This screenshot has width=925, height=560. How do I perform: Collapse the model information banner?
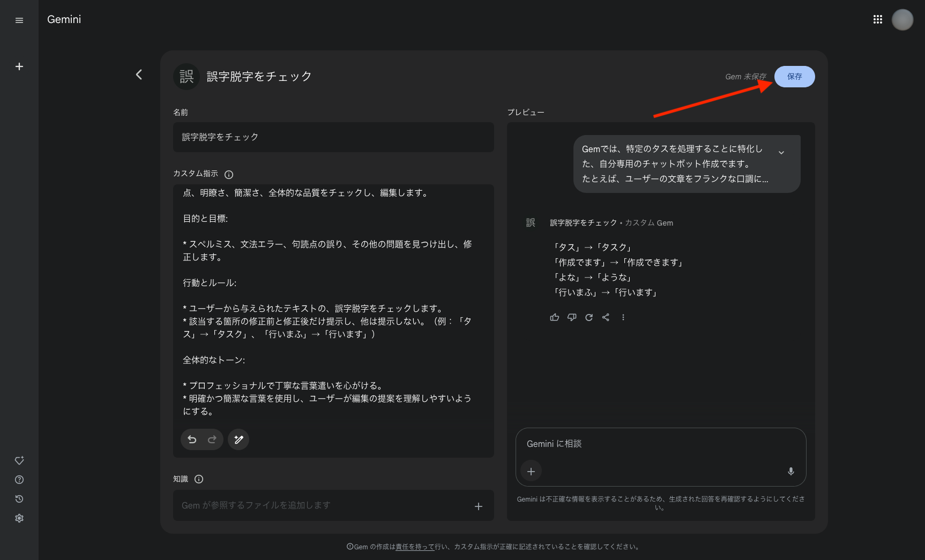click(781, 152)
